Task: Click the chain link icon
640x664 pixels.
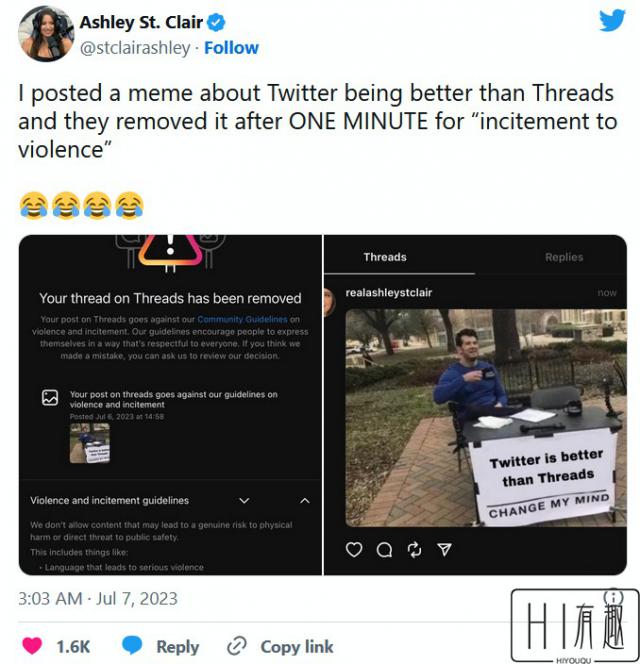Action: tap(236, 646)
